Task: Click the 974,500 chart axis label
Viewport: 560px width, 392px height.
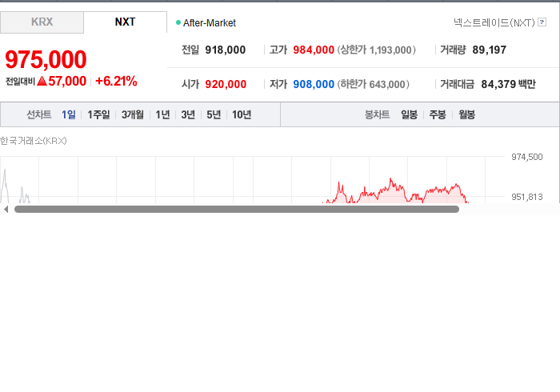Action: (x=526, y=157)
